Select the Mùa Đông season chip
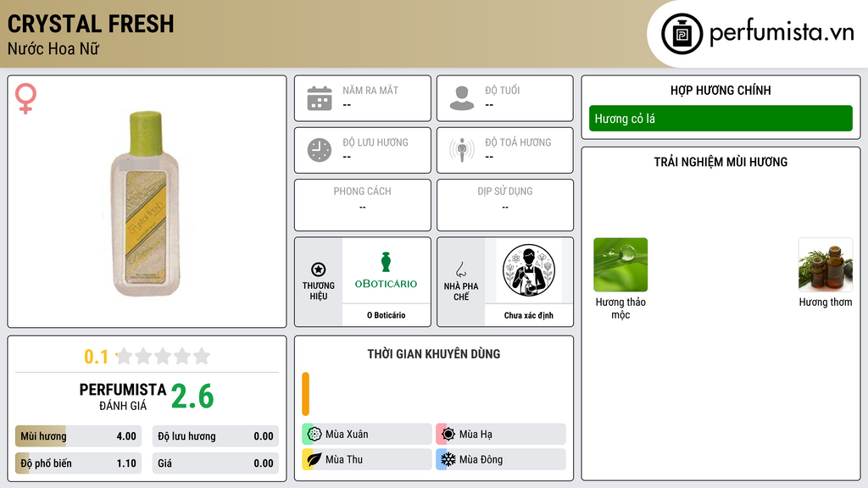The height and width of the screenshot is (488, 868). pyautogui.click(x=501, y=459)
